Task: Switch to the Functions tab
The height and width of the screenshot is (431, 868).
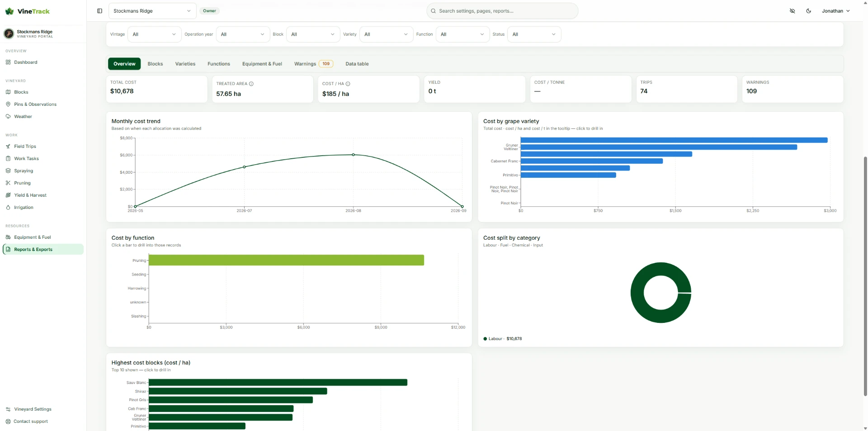Action: click(x=219, y=64)
